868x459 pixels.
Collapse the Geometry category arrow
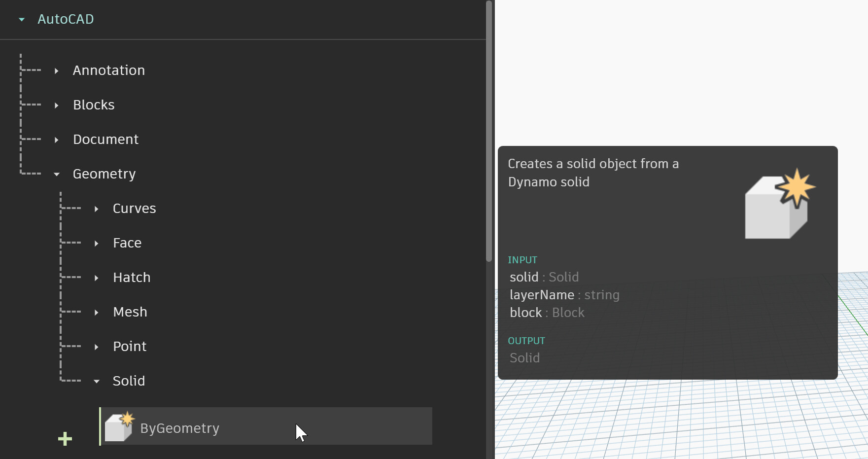(57, 175)
